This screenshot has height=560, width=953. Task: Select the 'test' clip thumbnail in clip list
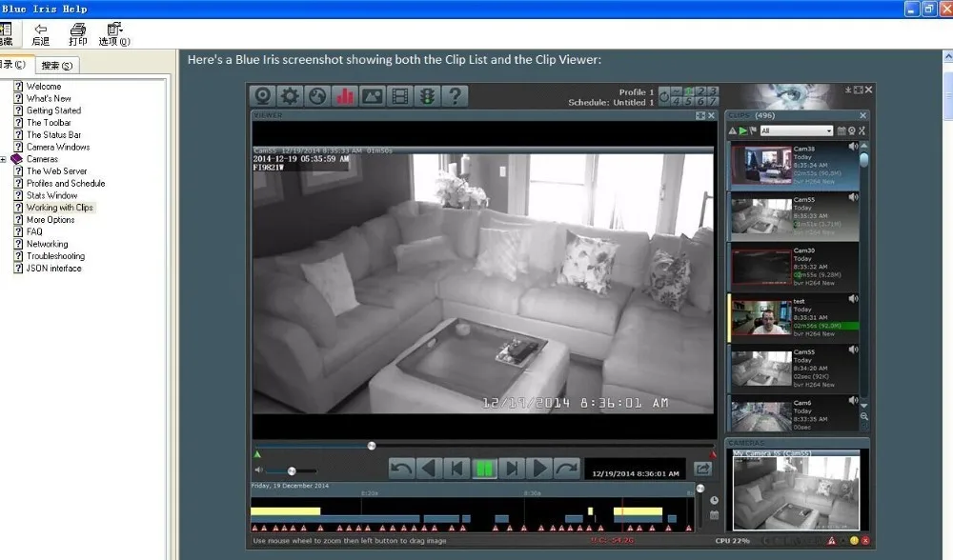[x=761, y=316]
